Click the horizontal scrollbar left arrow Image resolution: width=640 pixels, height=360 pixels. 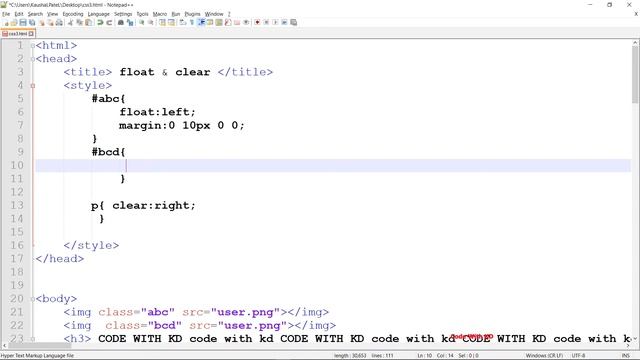pyautogui.click(x=4, y=345)
